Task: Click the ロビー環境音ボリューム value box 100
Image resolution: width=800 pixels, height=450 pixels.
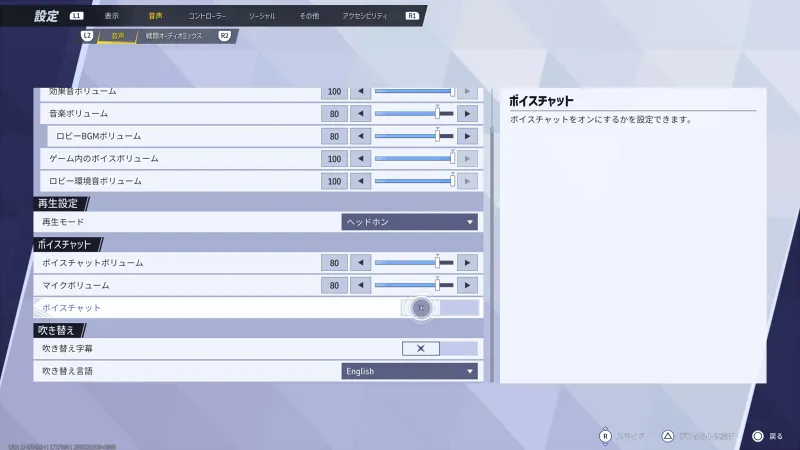Action: coord(334,181)
